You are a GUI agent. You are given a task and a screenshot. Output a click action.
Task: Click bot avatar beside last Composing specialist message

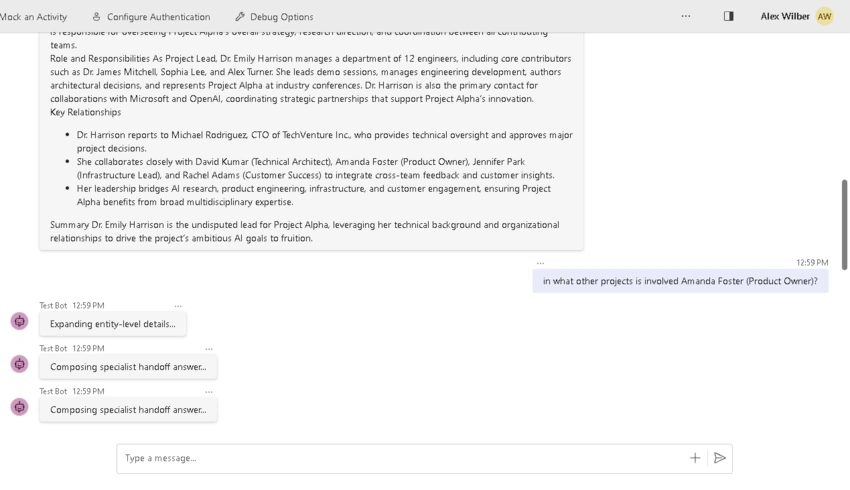coord(20,407)
